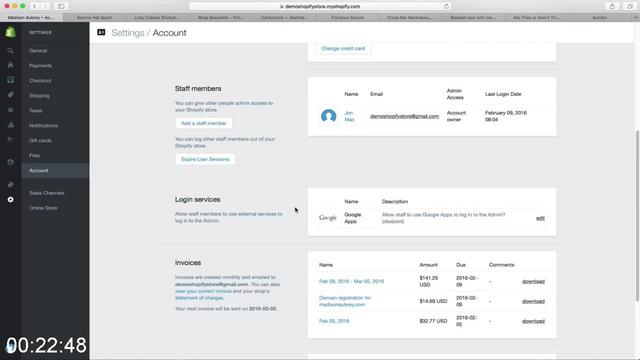Click the demoshopifystore@gmail.com email link
The width and height of the screenshot is (640, 360).
pyautogui.click(x=404, y=116)
